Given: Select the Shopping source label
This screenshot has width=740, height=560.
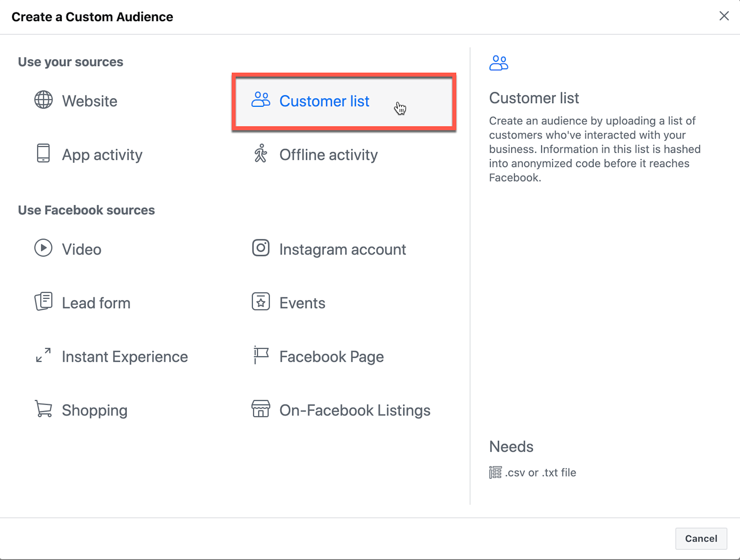Looking at the screenshot, I should click(95, 410).
